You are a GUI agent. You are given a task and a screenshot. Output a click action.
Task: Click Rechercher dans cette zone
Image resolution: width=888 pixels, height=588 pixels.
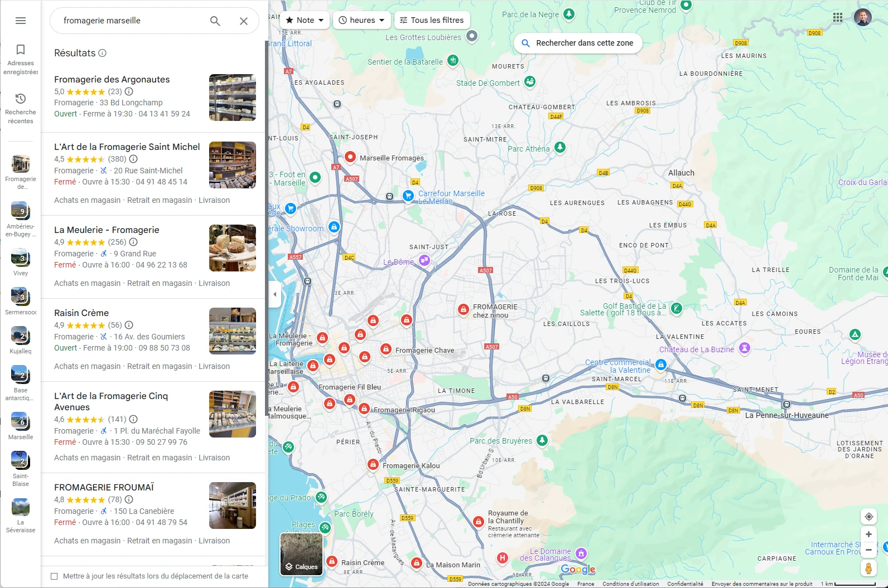pyautogui.click(x=578, y=43)
